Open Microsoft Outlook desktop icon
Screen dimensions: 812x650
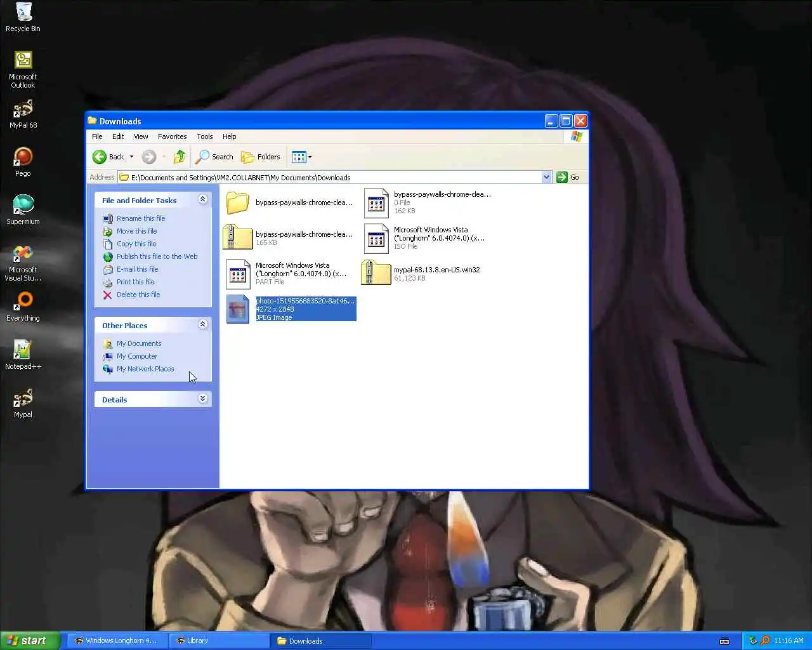[23, 69]
